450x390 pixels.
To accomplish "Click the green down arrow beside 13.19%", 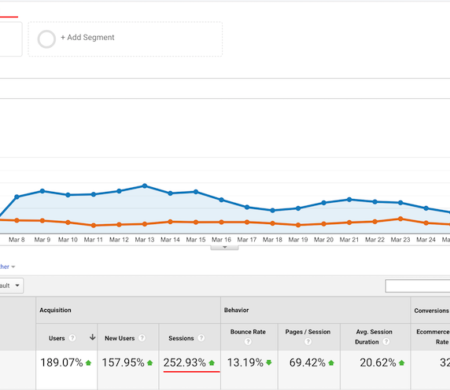I will click(x=269, y=363).
